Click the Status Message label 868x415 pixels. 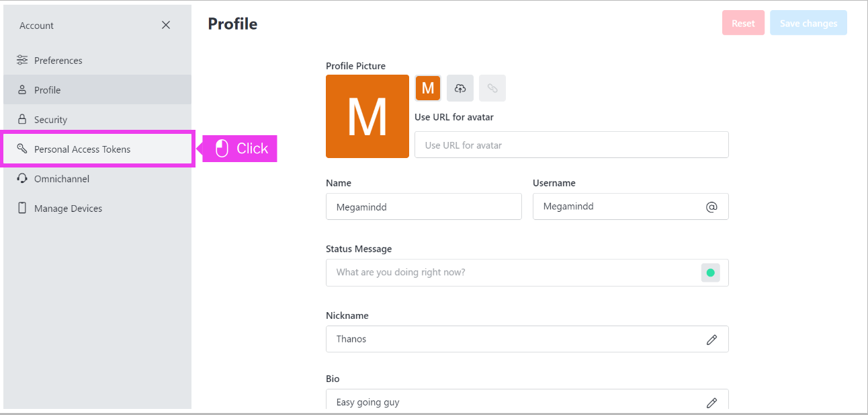point(359,249)
